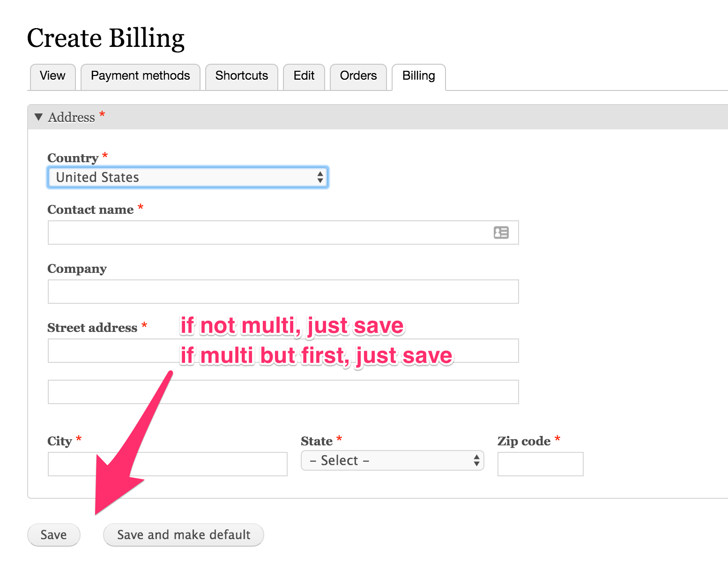Image resolution: width=728 pixels, height=586 pixels.
Task: Focus the Company input field
Action: tap(283, 292)
